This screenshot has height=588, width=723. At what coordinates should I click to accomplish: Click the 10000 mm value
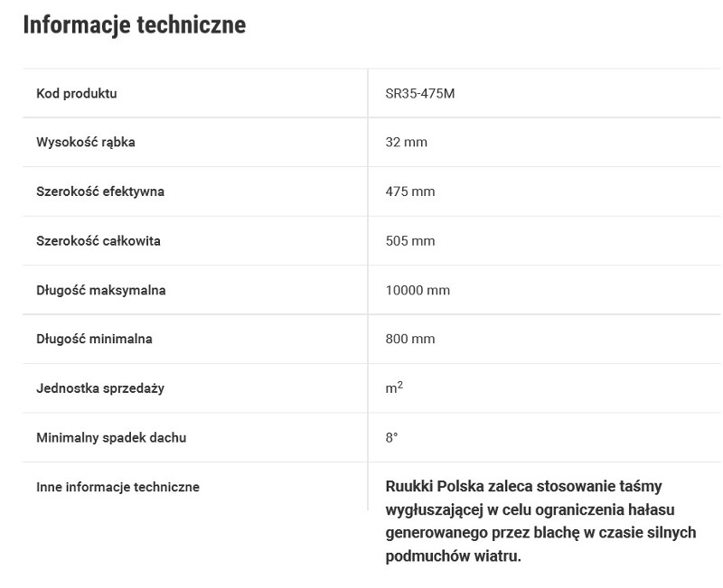(418, 290)
